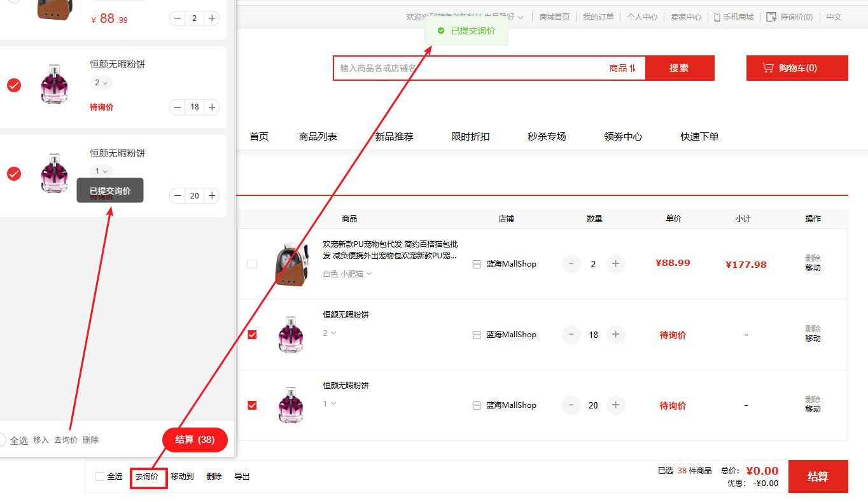Click 去询价 in the desktop bottom bar
Image resolution: width=868 pixels, height=502 pixels.
pos(147,477)
